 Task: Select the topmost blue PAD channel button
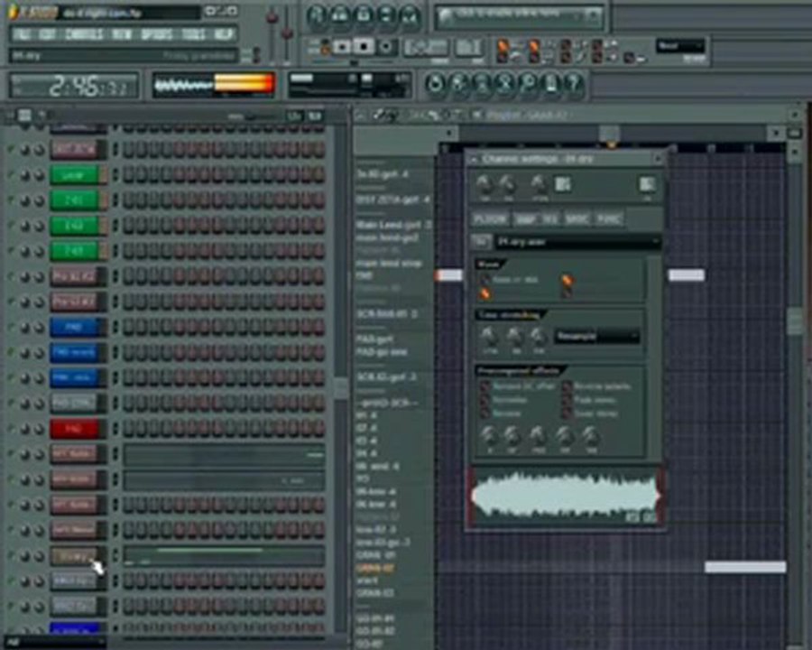74,328
